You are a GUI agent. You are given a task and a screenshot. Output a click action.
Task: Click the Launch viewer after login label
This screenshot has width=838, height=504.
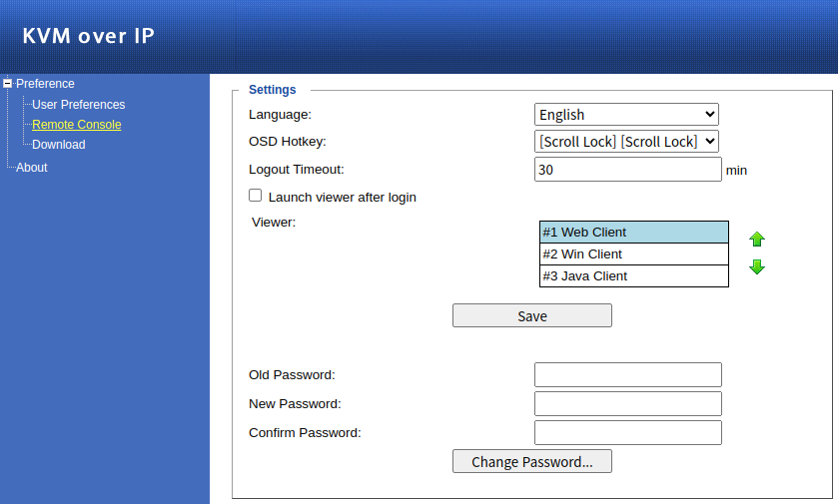click(x=342, y=198)
